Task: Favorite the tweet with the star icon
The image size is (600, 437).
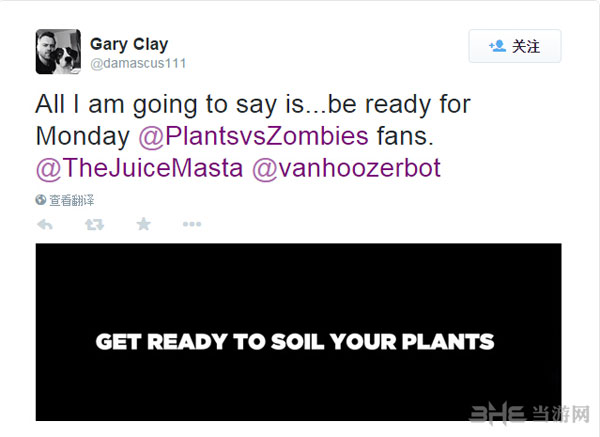Action: click(x=143, y=224)
